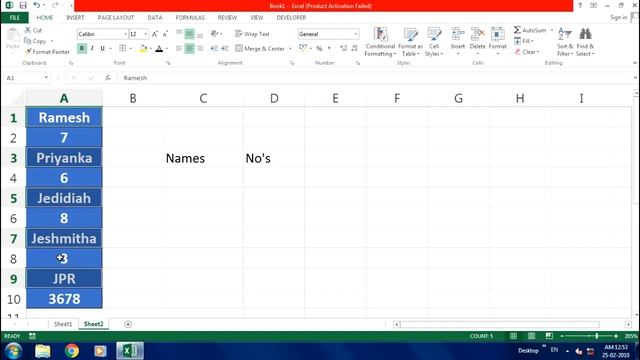Toggle Align Left
This screenshot has width=640, height=360.
click(x=179, y=49)
